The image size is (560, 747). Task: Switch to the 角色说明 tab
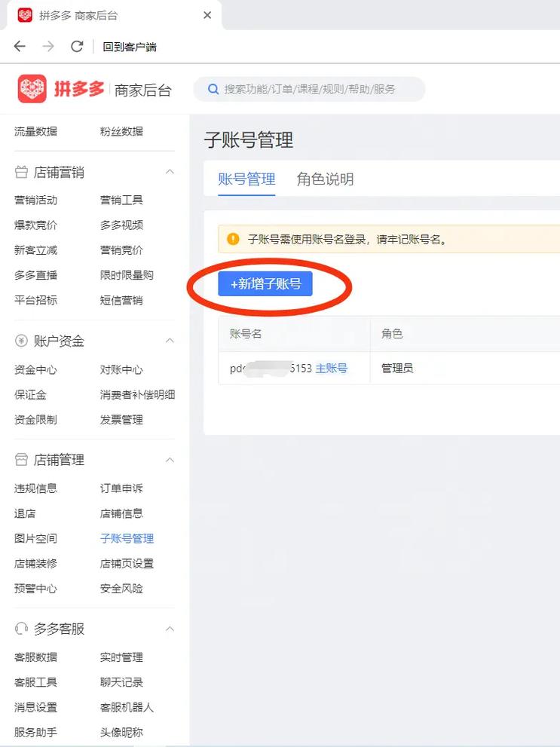click(x=326, y=179)
